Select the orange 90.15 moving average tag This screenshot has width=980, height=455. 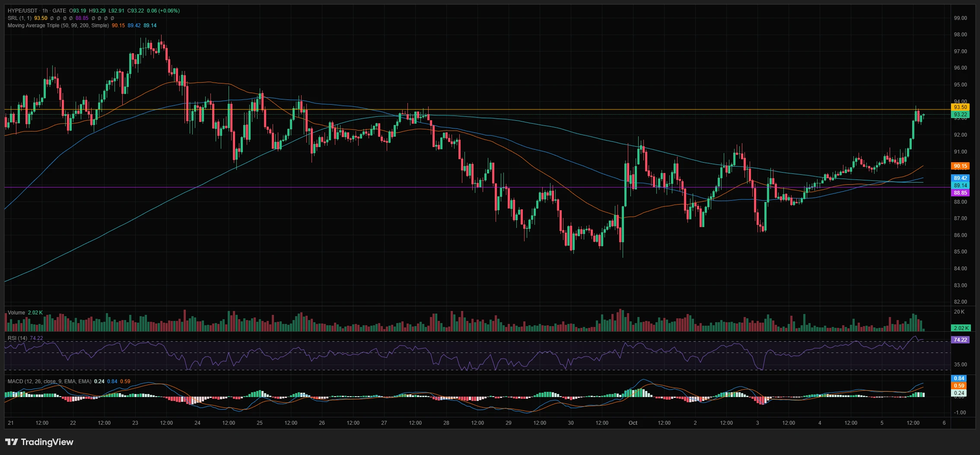[961, 166]
